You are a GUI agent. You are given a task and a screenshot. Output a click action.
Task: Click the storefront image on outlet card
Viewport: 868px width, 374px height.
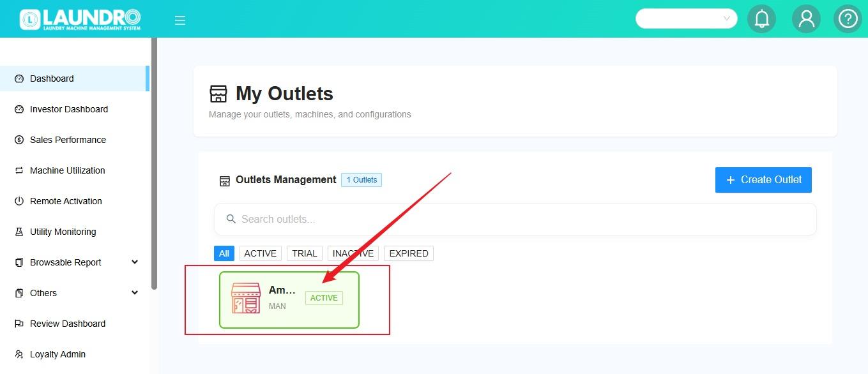[246, 298]
